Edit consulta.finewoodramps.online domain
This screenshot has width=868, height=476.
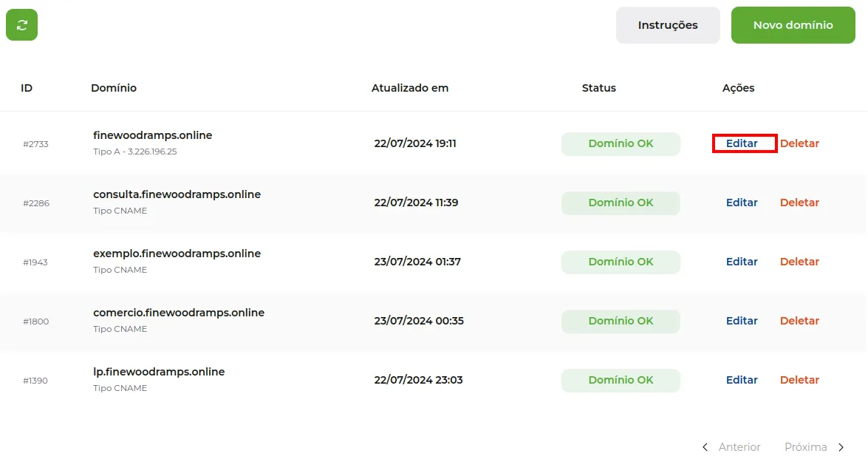742,203
